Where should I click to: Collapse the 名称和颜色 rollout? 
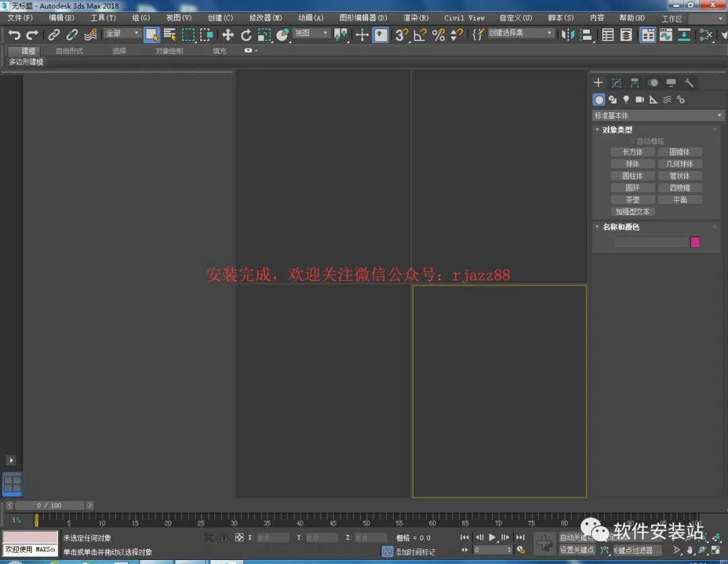coord(597,226)
